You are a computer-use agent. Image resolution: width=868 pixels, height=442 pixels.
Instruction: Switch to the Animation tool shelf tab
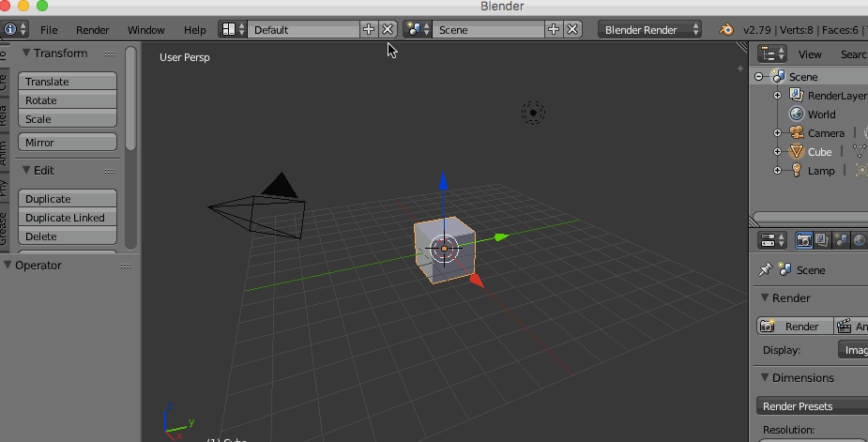(4, 153)
